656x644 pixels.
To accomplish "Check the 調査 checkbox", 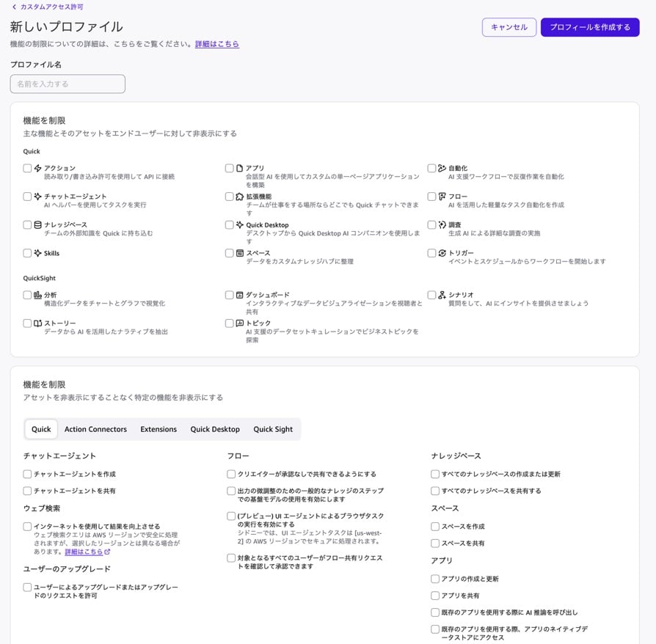I will pos(431,225).
